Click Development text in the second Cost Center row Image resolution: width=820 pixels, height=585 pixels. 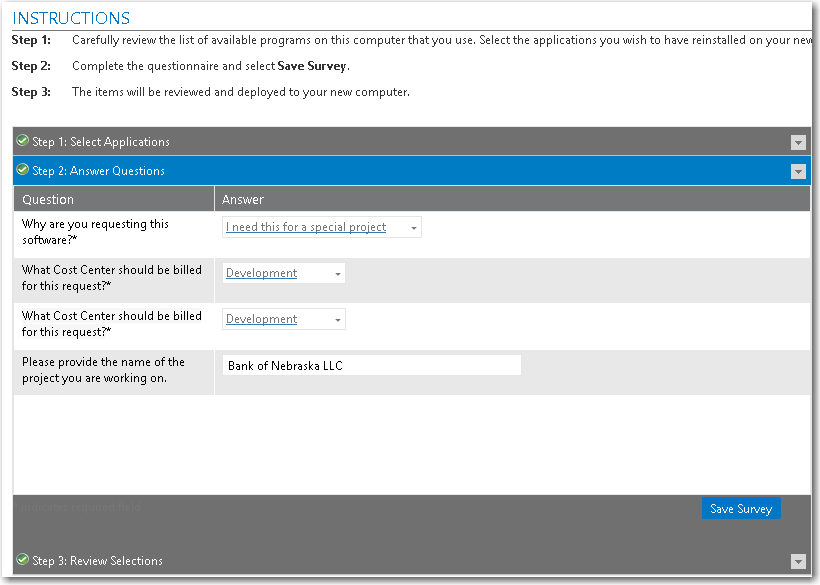coord(261,319)
